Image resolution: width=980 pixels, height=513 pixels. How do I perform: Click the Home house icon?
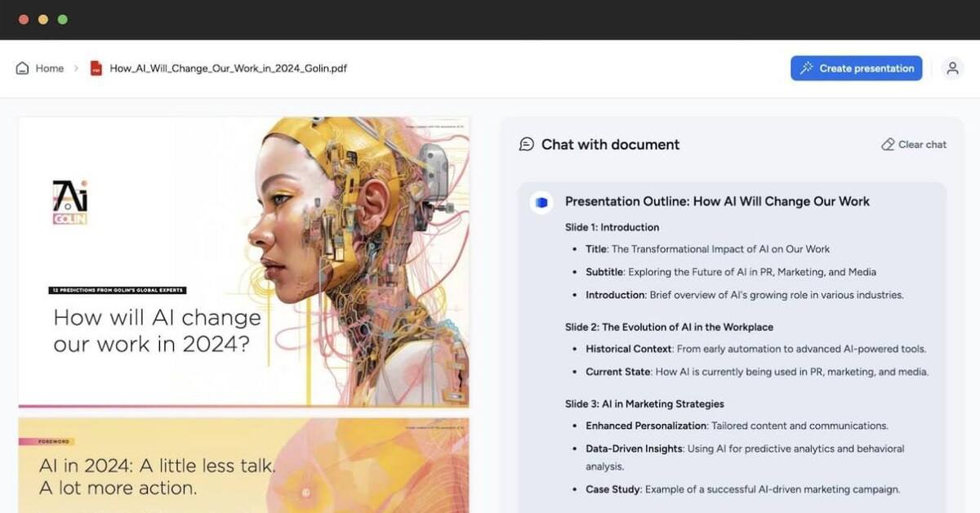coord(23,69)
